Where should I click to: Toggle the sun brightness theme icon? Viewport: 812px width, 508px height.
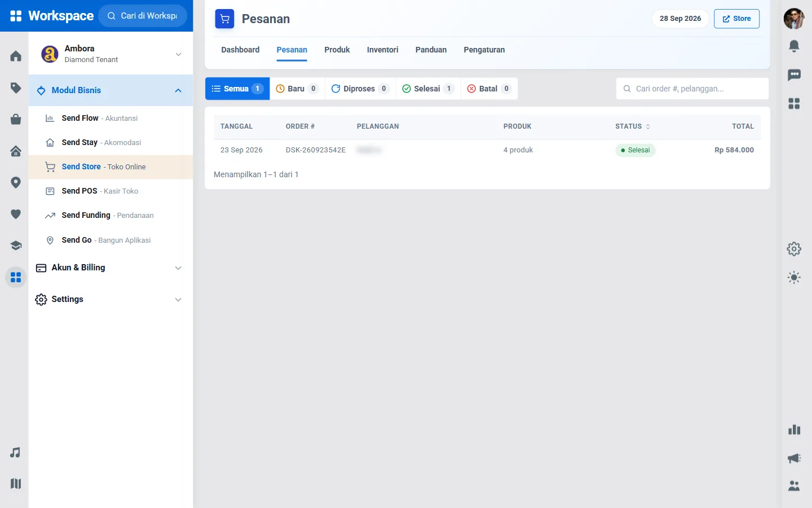[x=794, y=277]
